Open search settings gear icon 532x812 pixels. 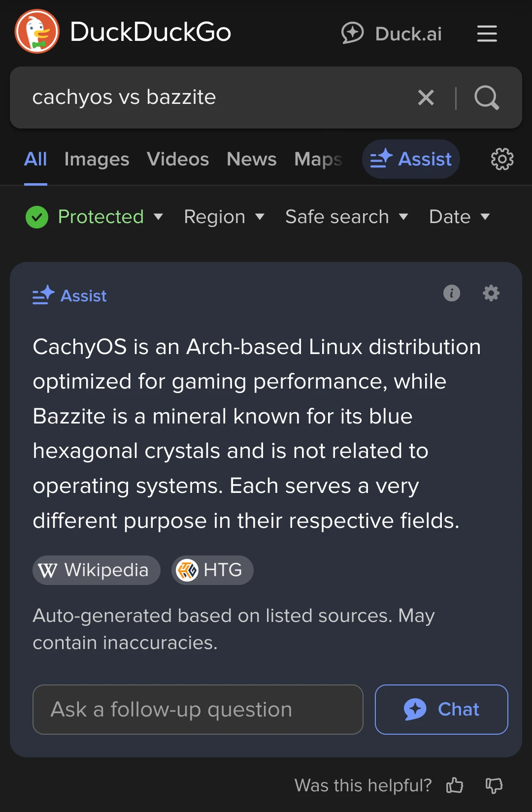click(502, 159)
